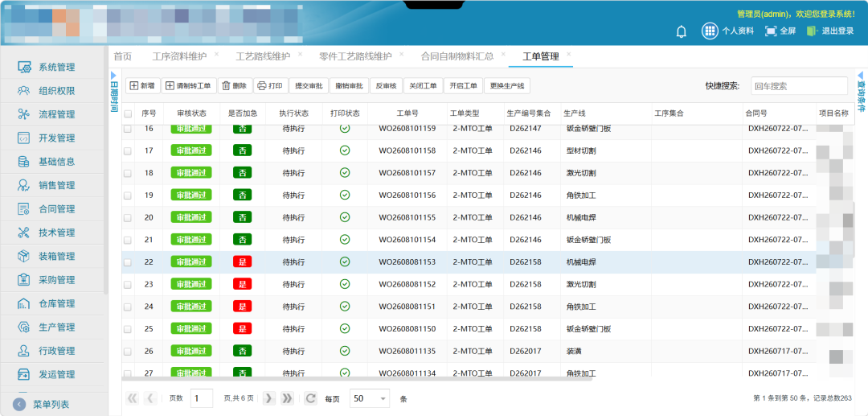Check row 26 checkbox
Viewport: 868px width, 416px height.
point(128,352)
